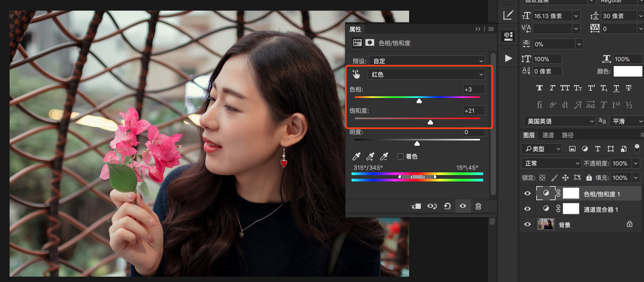Image resolution: width=644 pixels, height=282 pixels.
Task: Enable standard ligatures fi
Action: [x=539, y=105]
